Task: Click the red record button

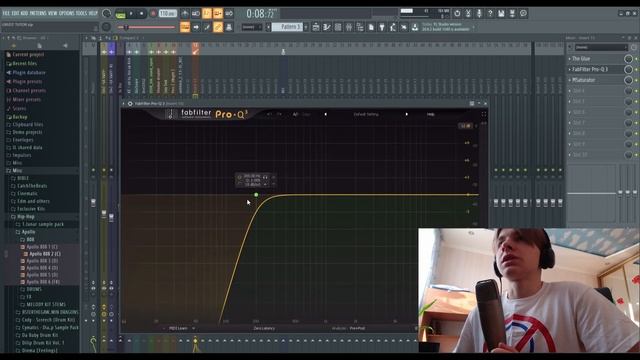Action: [153, 13]
